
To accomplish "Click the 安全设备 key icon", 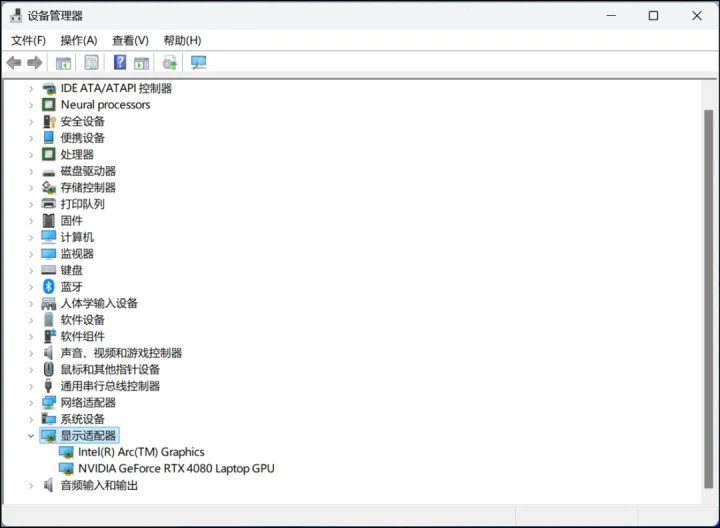I will [49, 121].
